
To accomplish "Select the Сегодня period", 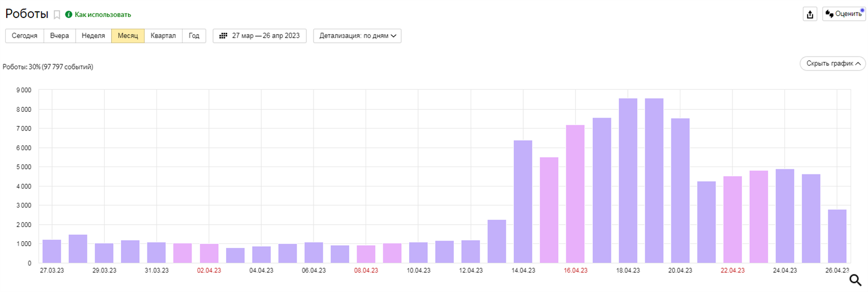I will click(x=24, y=36).
